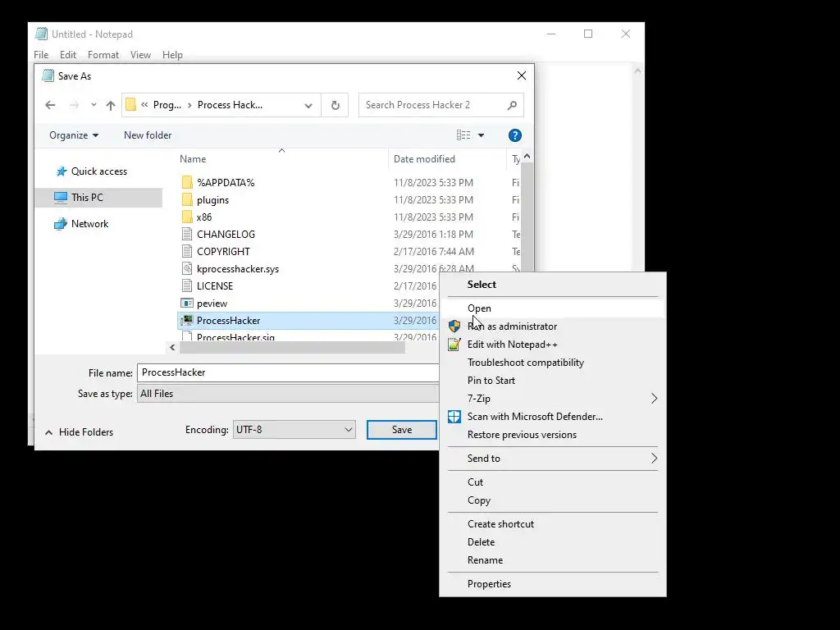Screen dimensions: 840x630
Task: Choose Open in context menu
Action: 553,308
